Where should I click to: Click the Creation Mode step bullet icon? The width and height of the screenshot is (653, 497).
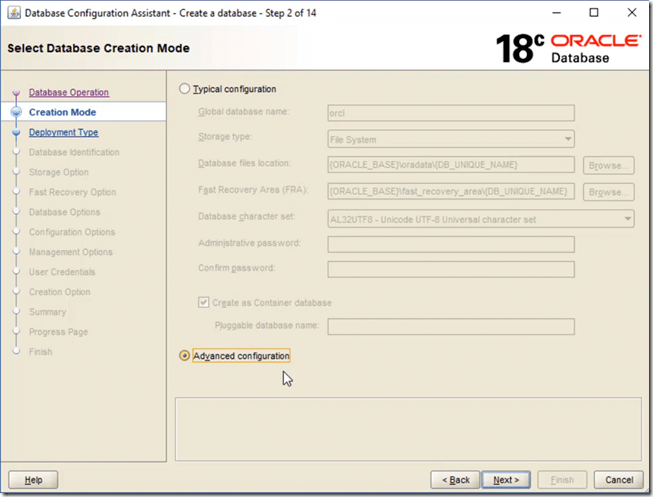[x=15, y=113]
